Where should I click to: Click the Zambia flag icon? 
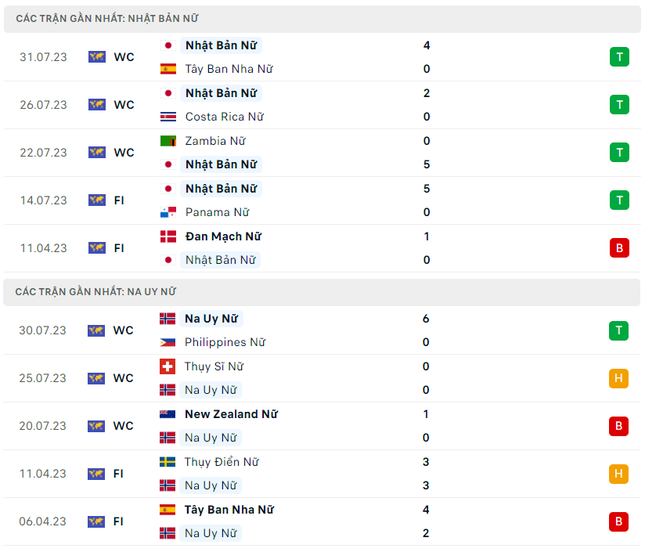[x=168, y=141]
